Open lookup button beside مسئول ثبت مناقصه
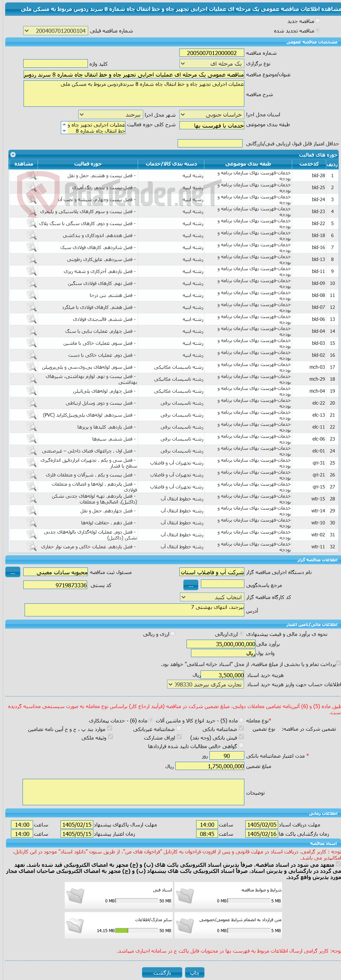This screenshot has width=341, height=980. (13, 572)
